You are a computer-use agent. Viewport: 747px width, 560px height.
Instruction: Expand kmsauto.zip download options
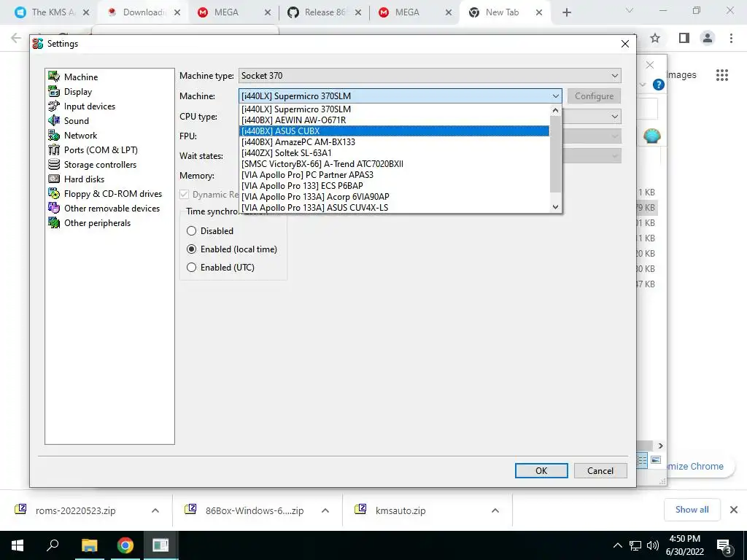[495, 510]
